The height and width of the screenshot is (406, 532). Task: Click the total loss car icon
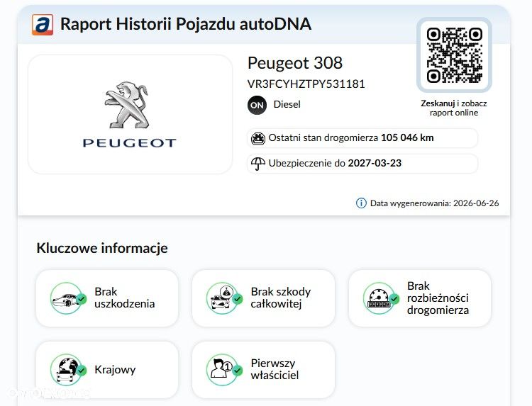tap(224, 298)
